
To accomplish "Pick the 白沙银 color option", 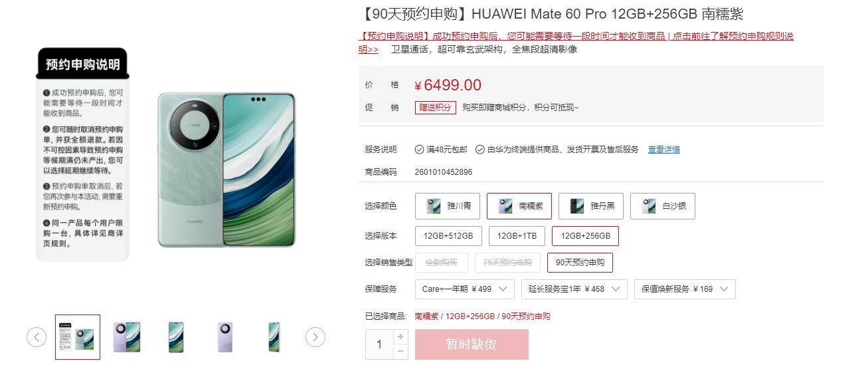I will point(663,206).
